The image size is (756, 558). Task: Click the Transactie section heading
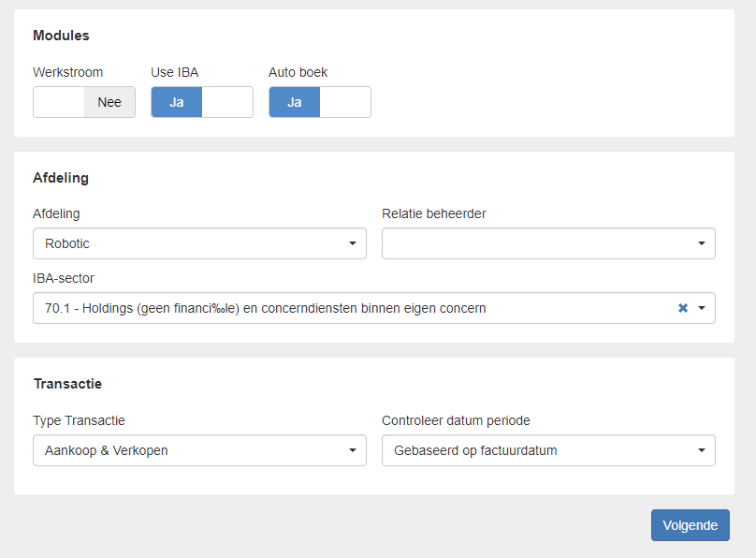(67, 384)
